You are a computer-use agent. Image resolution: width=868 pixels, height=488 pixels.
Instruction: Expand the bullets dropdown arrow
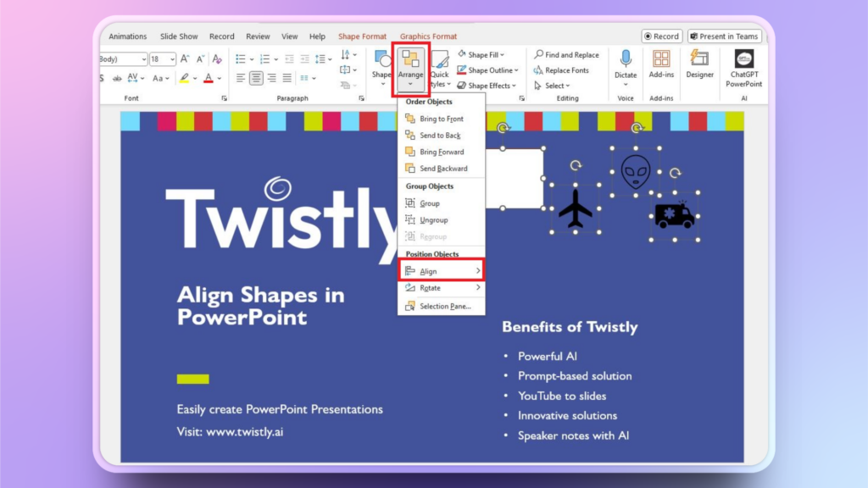pyautogui.click(x=251, y=59)
